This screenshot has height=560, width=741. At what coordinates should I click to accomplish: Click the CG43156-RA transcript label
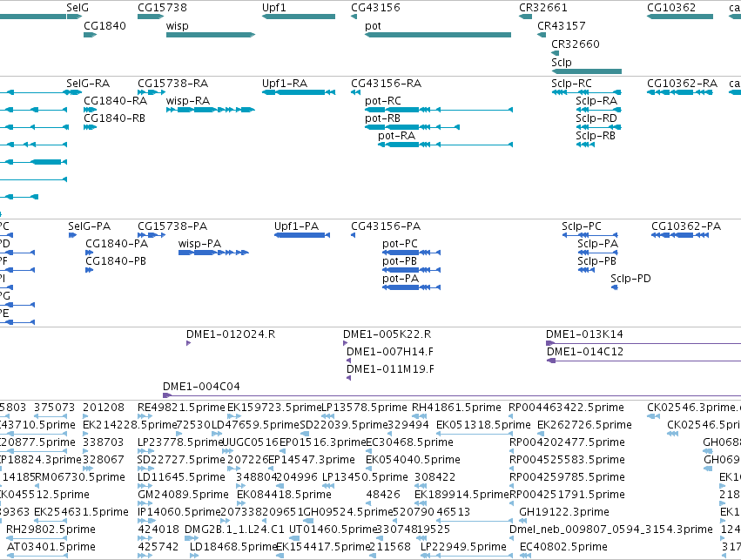(386, 84)
